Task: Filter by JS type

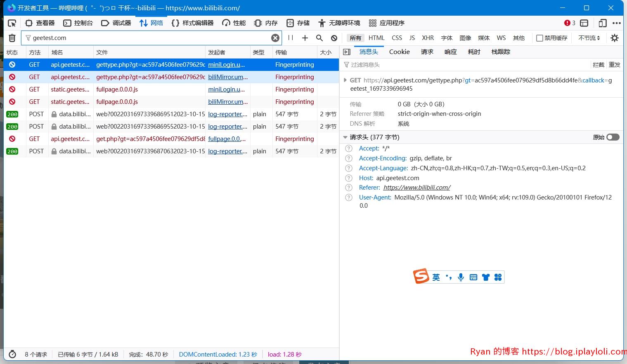Action: click(x=412, y=38)
